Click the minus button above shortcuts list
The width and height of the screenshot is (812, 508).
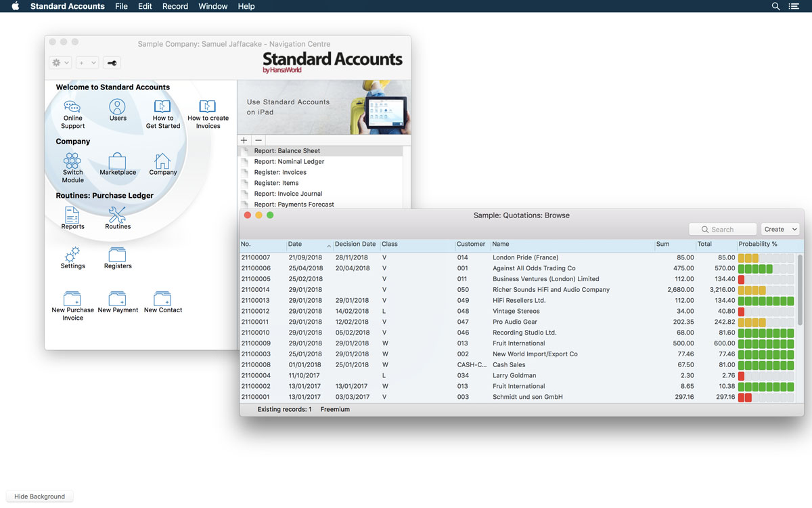pos(258,140)
